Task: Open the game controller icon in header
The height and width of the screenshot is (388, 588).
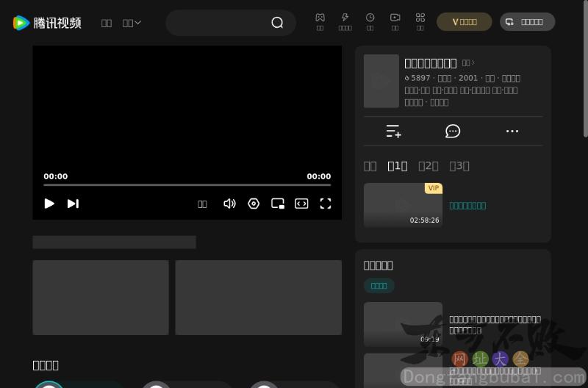Action: click(320, 18)
